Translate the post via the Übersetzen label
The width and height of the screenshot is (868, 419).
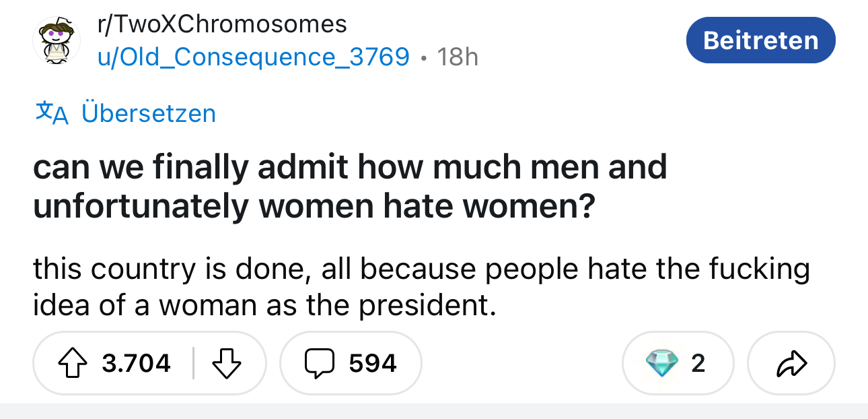pos(149,112)
